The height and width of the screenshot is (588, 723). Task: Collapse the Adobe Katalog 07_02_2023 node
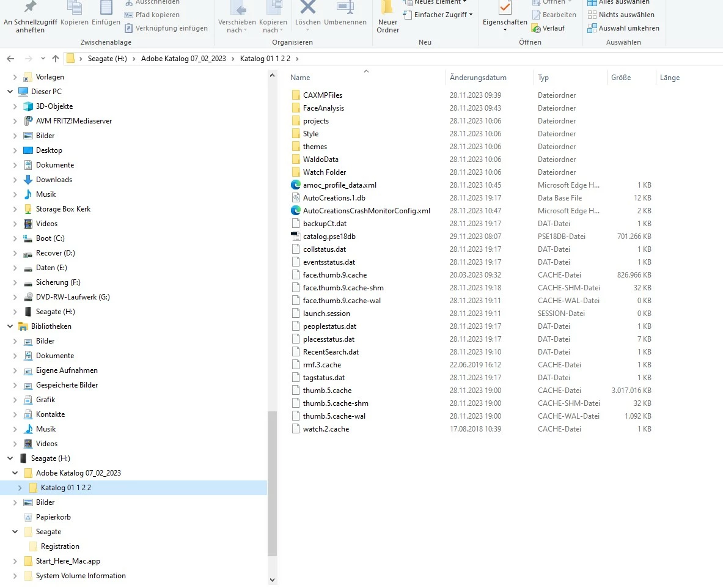click(x=15, y=472)
